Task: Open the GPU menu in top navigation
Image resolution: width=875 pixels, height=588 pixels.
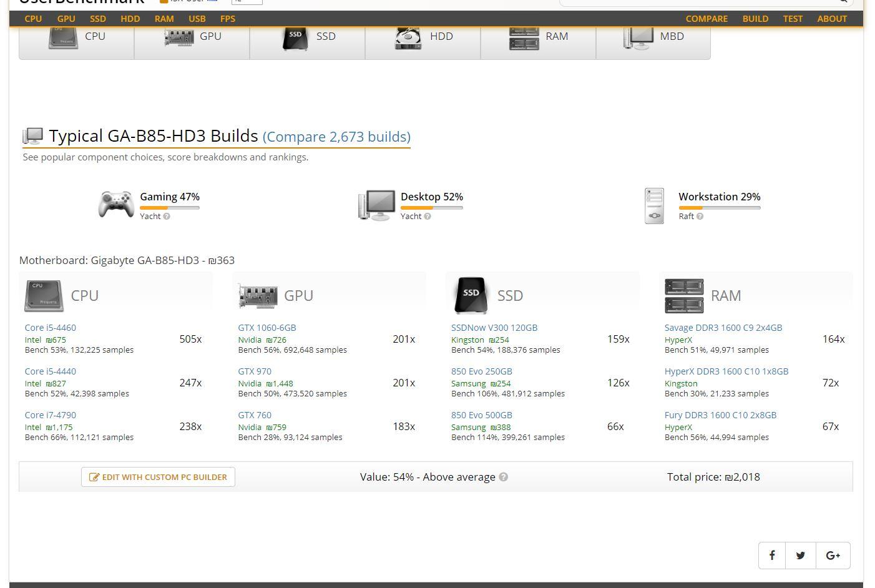Action: pos(66,19)
